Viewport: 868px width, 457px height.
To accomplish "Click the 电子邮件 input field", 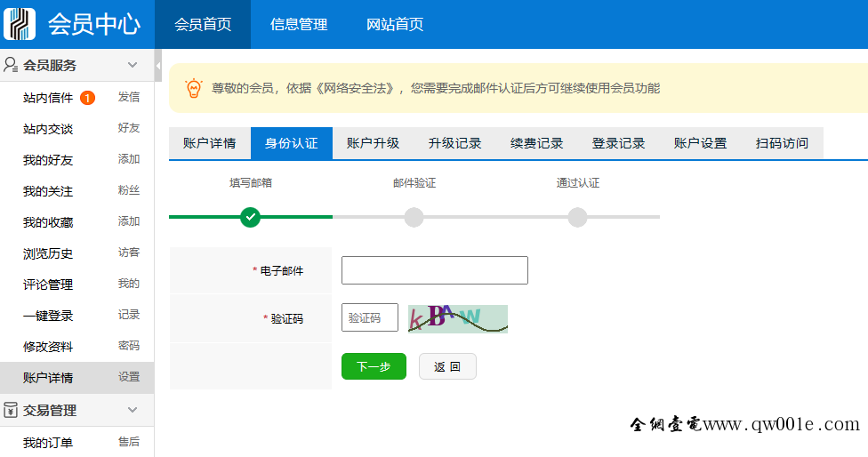I will [434, 270].
